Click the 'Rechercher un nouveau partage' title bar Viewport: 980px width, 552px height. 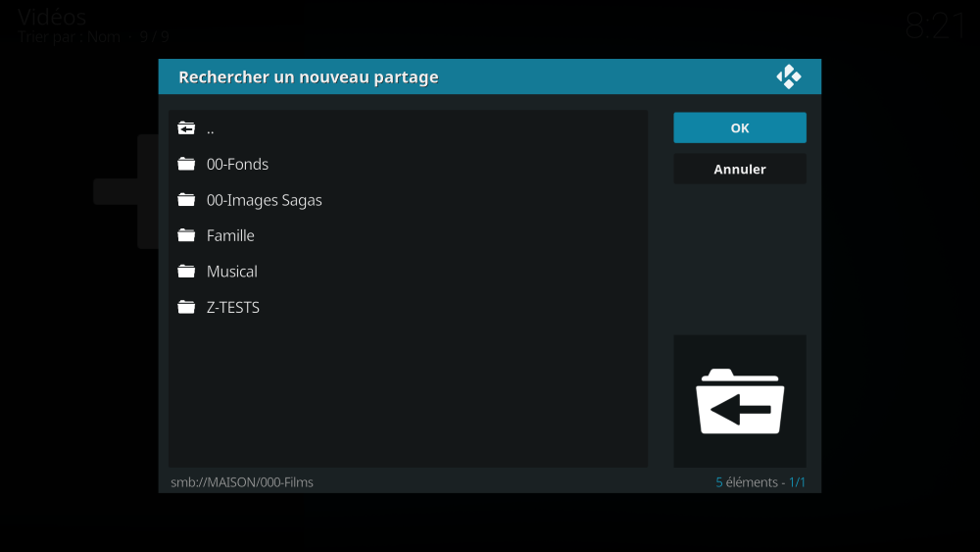tap(308, 77)
